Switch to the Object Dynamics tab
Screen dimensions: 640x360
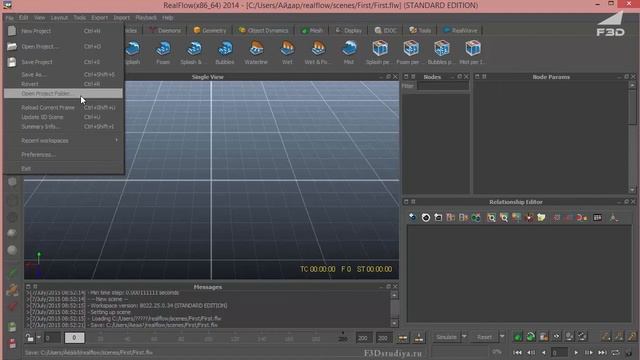click(264, 31)
